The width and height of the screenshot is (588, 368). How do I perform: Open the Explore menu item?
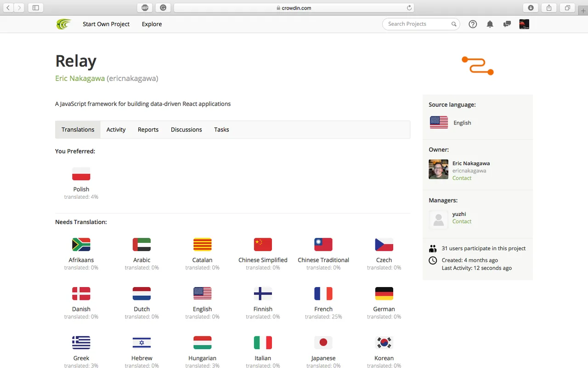(152, 24)
